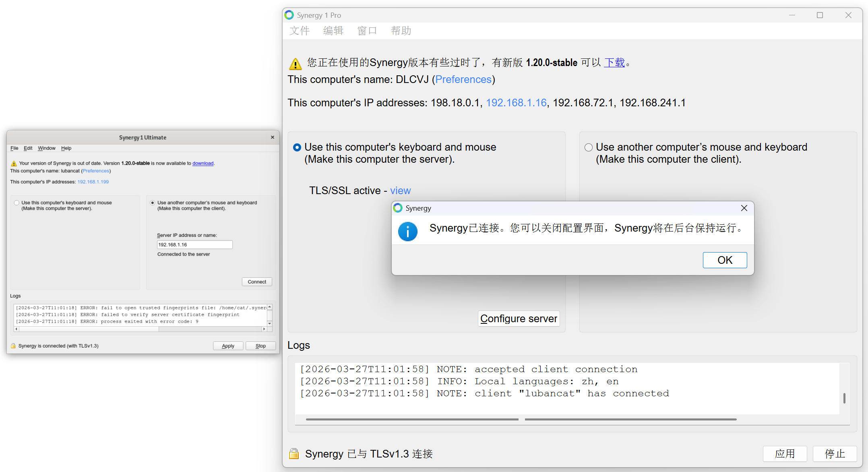868x472 pixels.
Task: Open the Help menu in Synergy Ultimate
Action: click(66, 148)
